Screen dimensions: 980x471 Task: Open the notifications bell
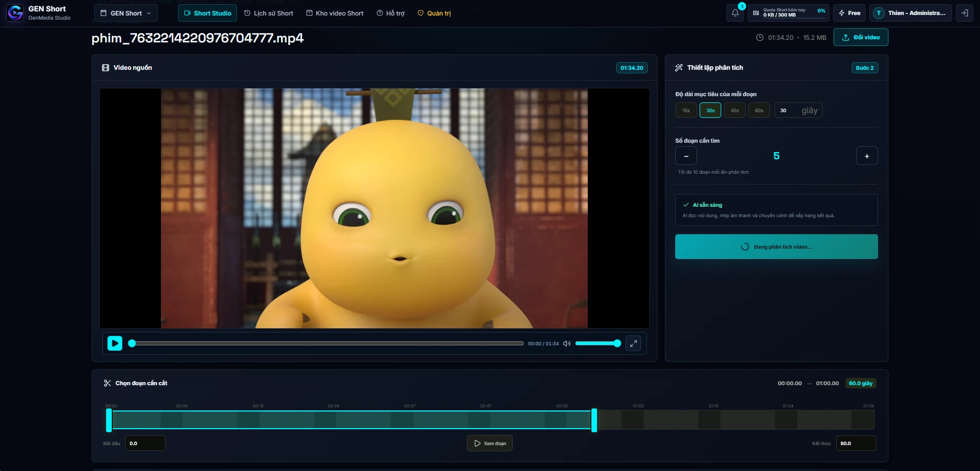(735, 13)
